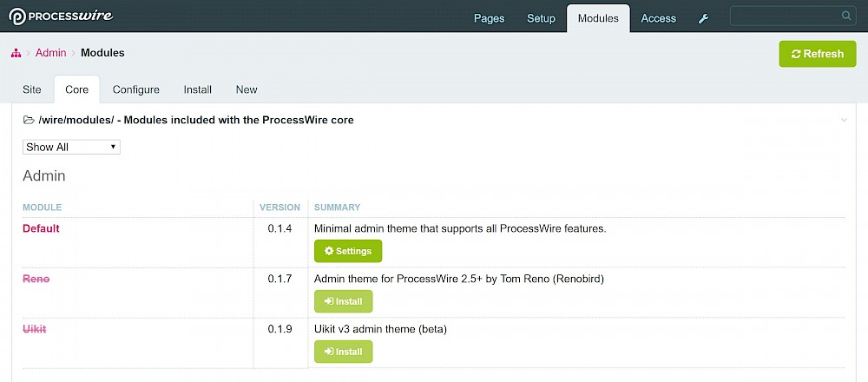
Task: Open the Setup menu
Action: pyautogui.click(x=541, y=19)
